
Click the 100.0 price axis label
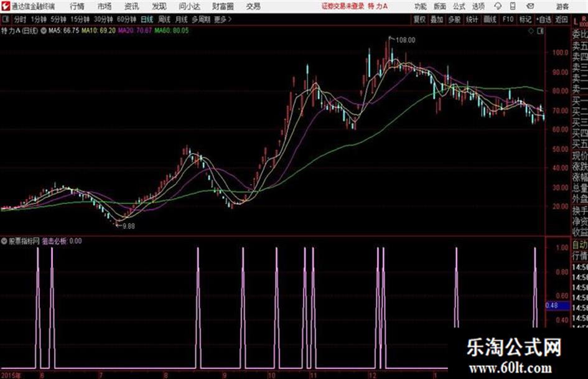(560, 52)
